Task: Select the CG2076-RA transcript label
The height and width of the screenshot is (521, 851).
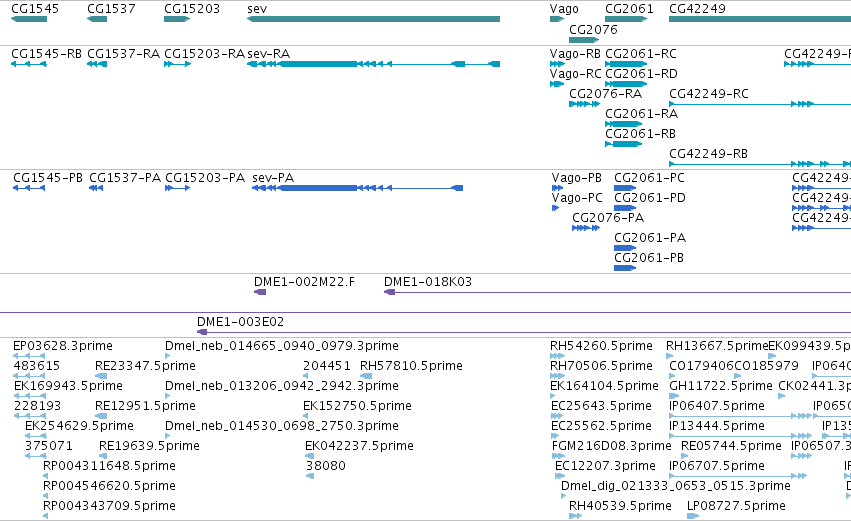Action: [x=605, y=94]
